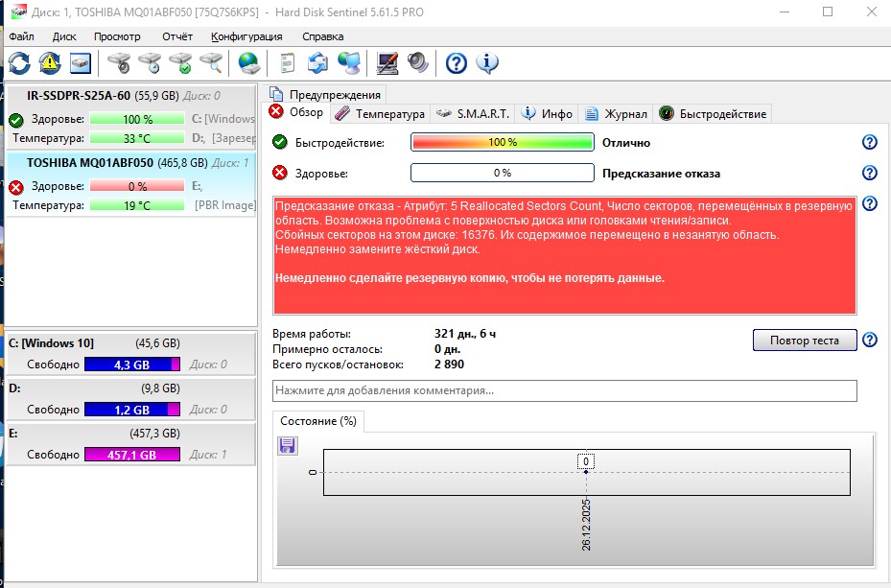The height and width of the screenshot is (588, 891).
Task: Save the status graph via floppy icon
Action: pos(288,445)
